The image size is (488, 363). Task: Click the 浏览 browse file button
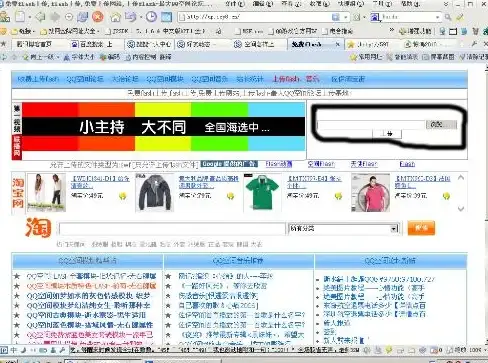pyautogui.click(x=442, y=125)
